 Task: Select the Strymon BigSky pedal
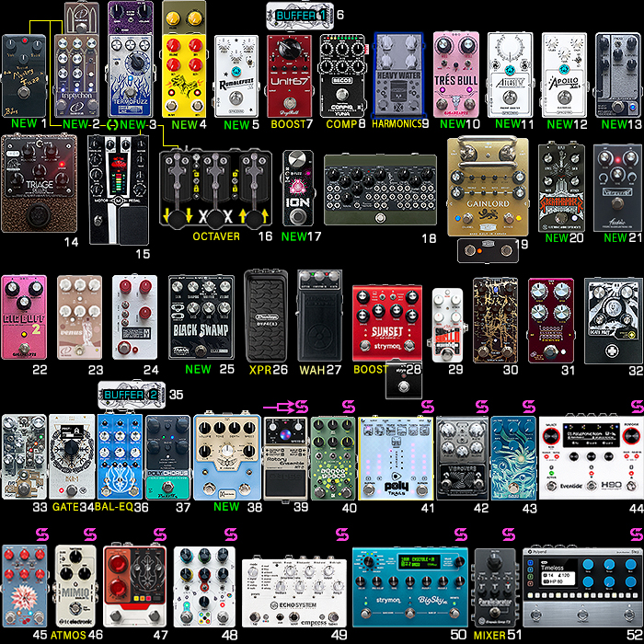410,587
